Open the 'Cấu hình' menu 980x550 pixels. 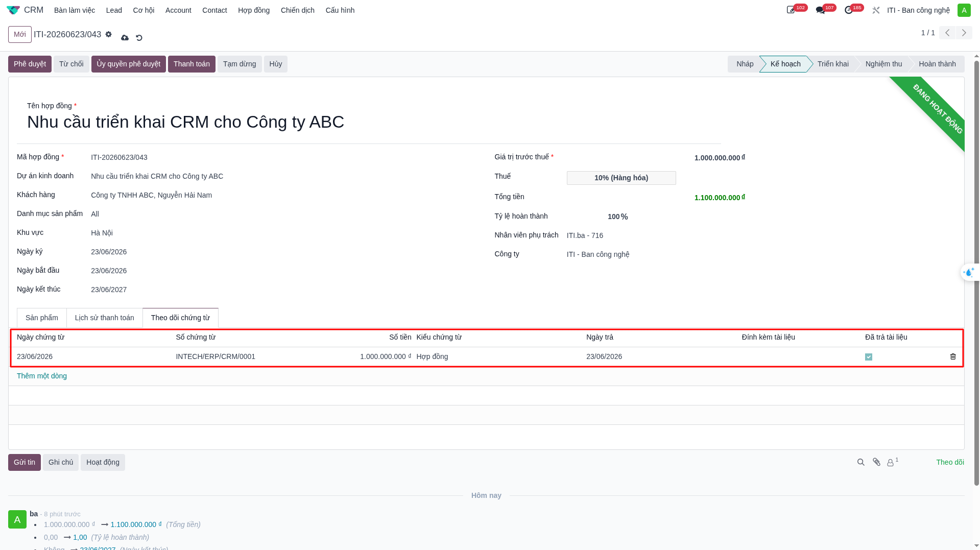[x=340, y=10]
